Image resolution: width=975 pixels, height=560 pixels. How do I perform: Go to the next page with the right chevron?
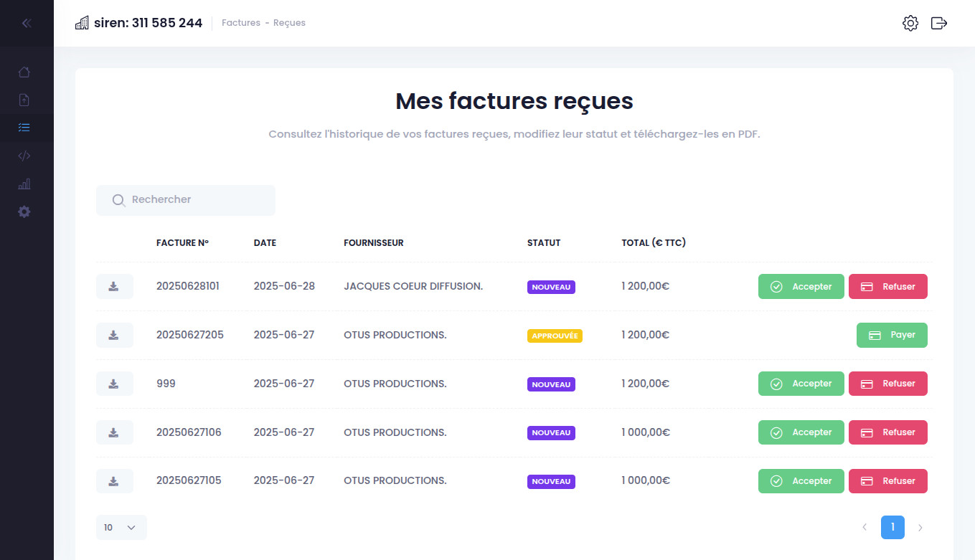(920, 527)
